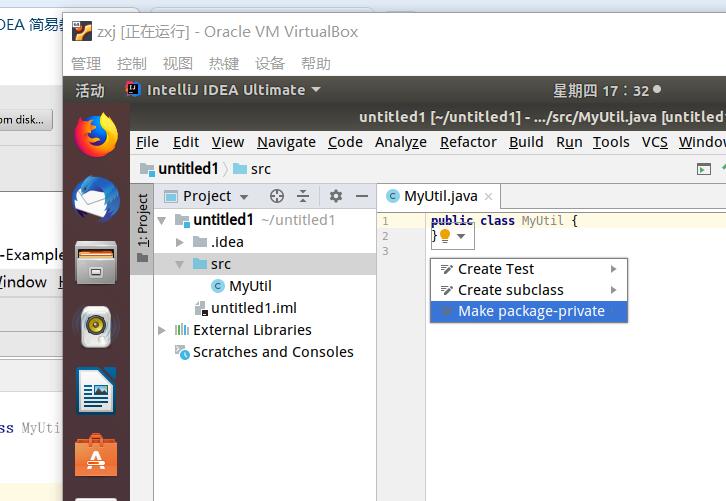Expand External Libraries node
This screenshot has height=501, width=726.
point(162,330)
